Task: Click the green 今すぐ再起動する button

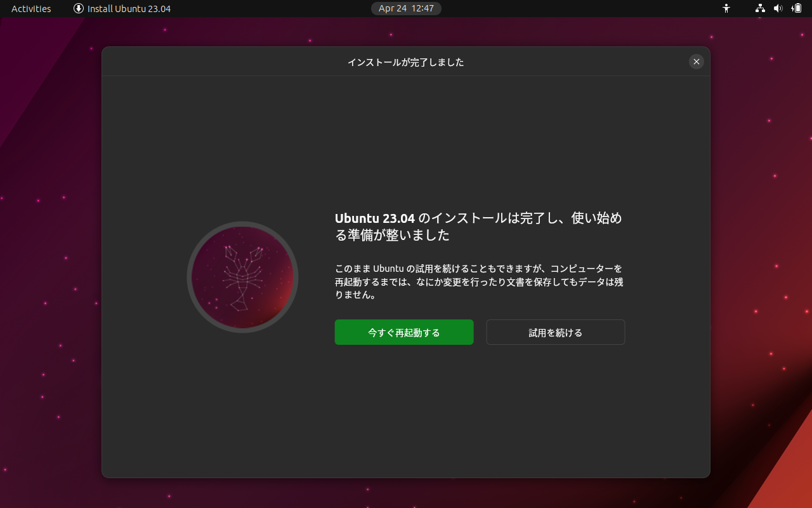Action: click(404, 332)
